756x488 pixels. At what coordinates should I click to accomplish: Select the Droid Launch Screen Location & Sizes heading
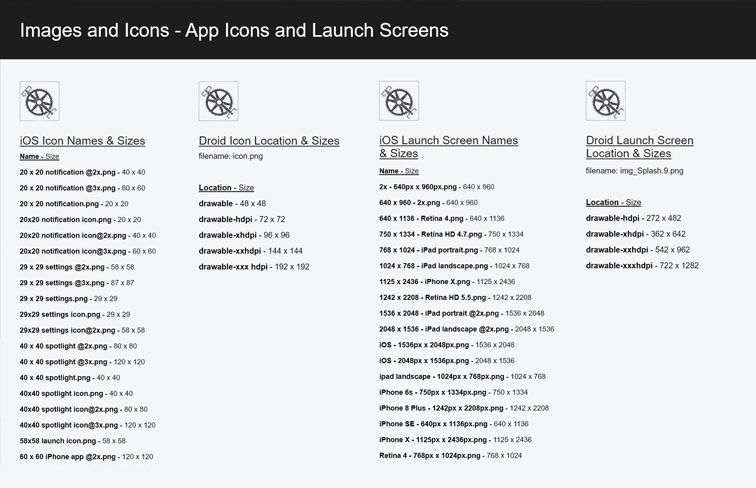click(639, 147)
